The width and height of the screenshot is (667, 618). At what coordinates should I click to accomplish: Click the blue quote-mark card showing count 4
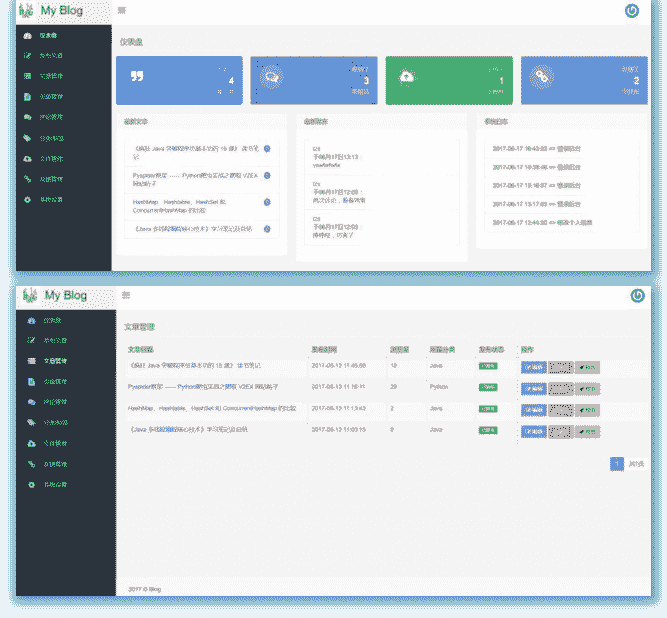point(179,80)
